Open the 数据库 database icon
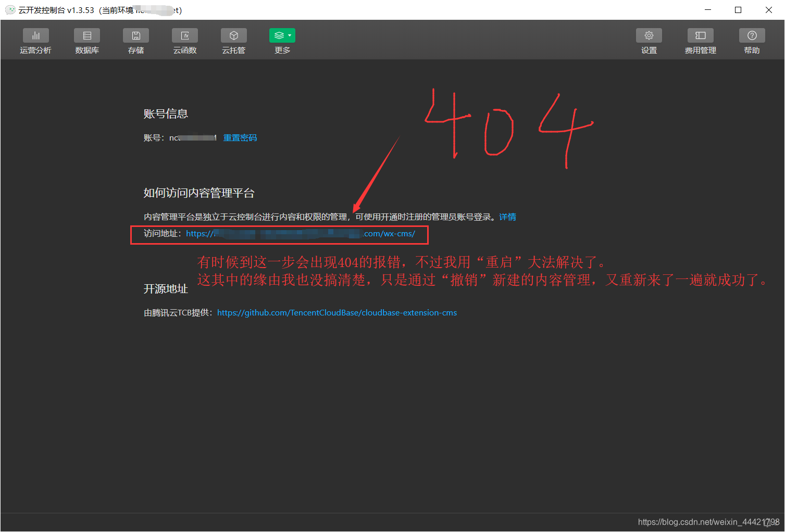Viewport: 785px width, 532px height. (87, 35)
